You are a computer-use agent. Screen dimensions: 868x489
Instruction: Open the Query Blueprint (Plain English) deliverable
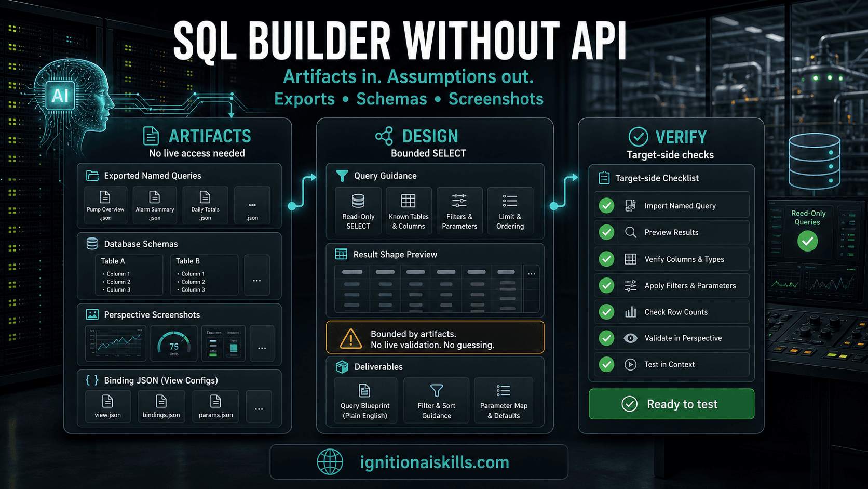[x=365, y=401]
